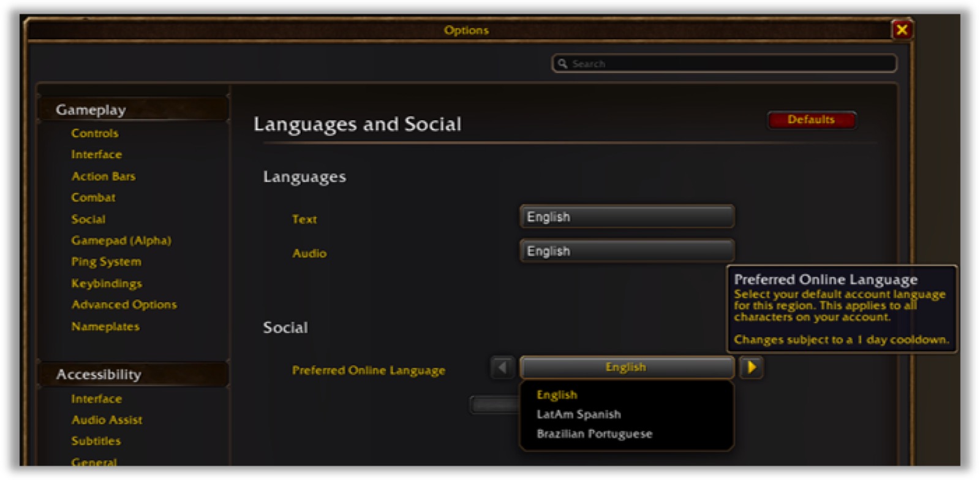The width and height of the screenshot is (980, 480).
Task: Open the Audio language dropdown
Action: pos(627,251)
